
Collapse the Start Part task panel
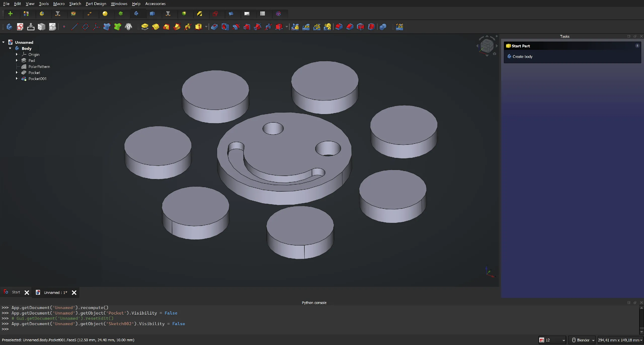coord(637,46)
